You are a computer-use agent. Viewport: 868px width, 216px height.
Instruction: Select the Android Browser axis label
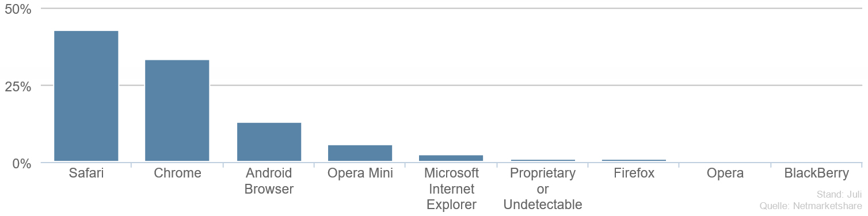269,181
